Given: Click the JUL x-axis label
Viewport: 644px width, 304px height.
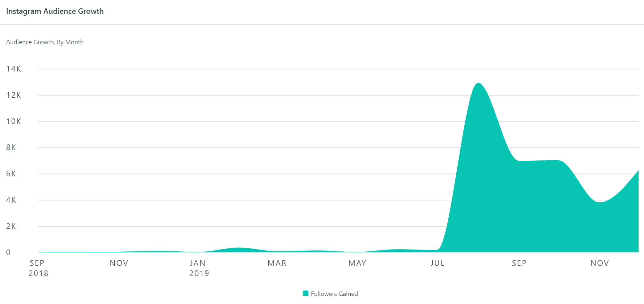Looking at the screenshot, I should pos(437,263).
